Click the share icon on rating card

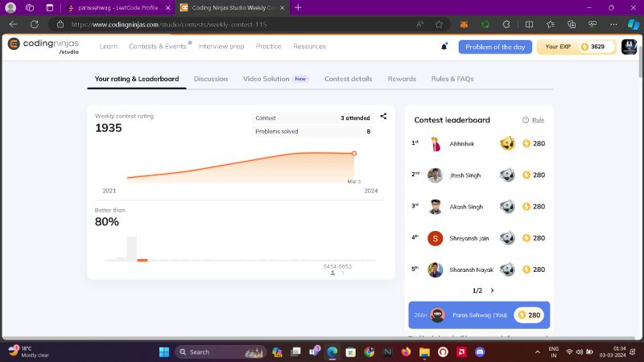(383, 116)
